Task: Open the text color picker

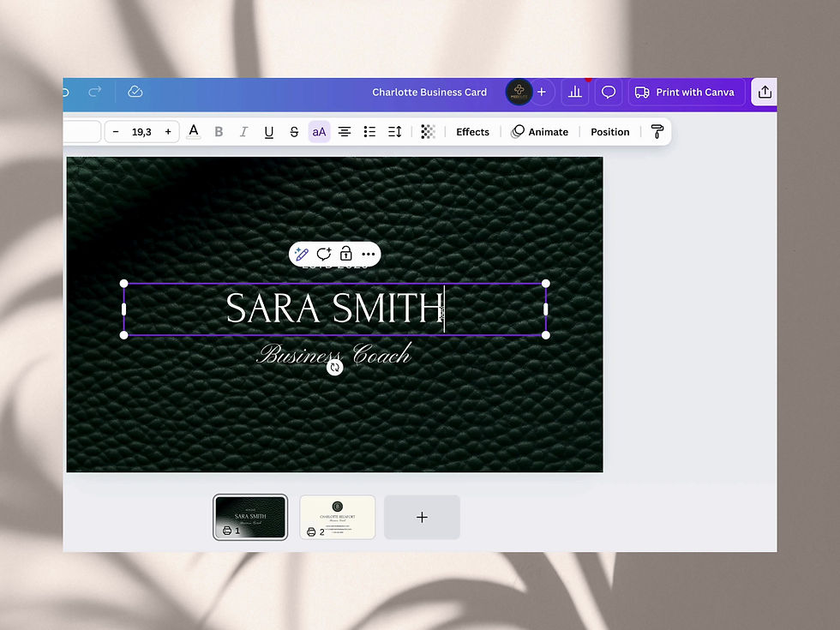Action: pyautogui.click(x=194, y=132)
